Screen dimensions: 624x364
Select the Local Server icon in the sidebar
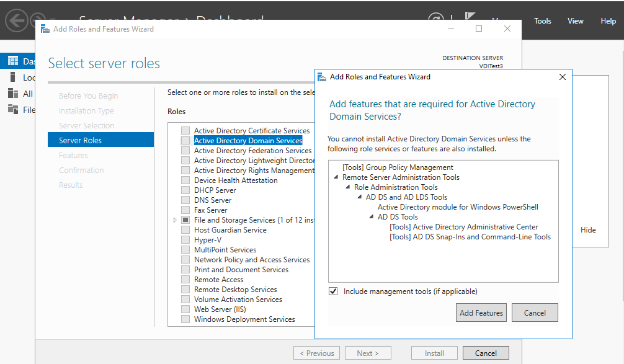pos(13,78)
